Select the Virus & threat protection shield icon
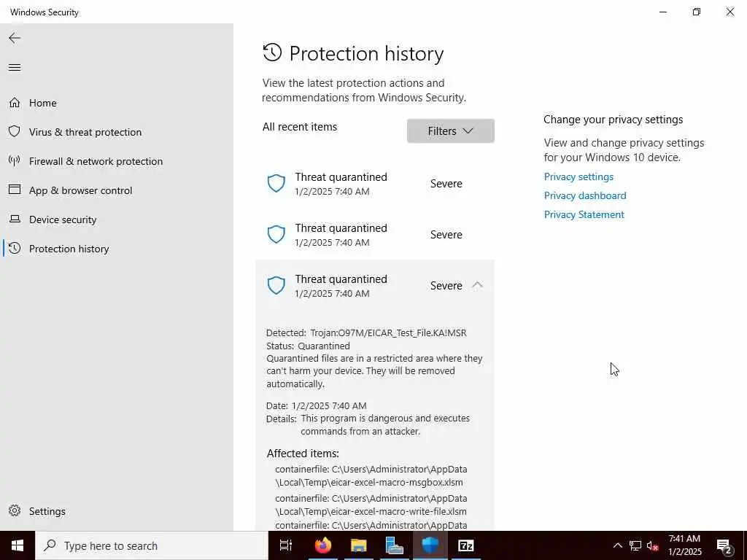This screenshot has width=747, height=560. 15,131
